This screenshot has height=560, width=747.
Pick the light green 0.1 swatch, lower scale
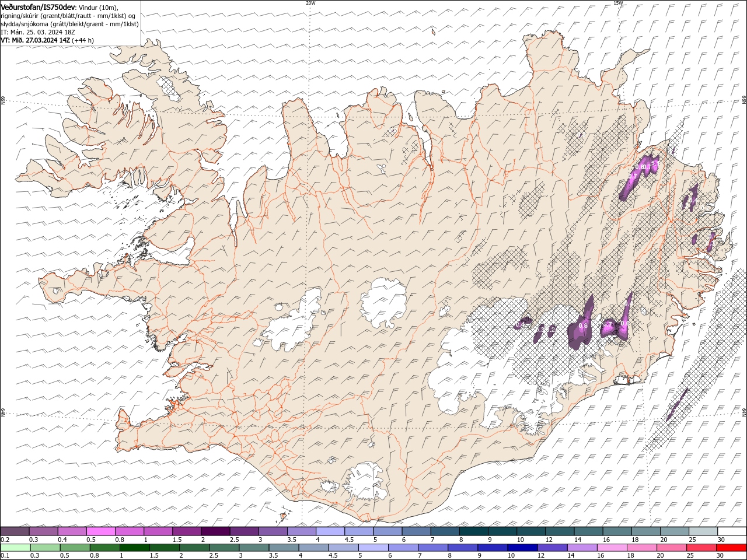[15, 548]
